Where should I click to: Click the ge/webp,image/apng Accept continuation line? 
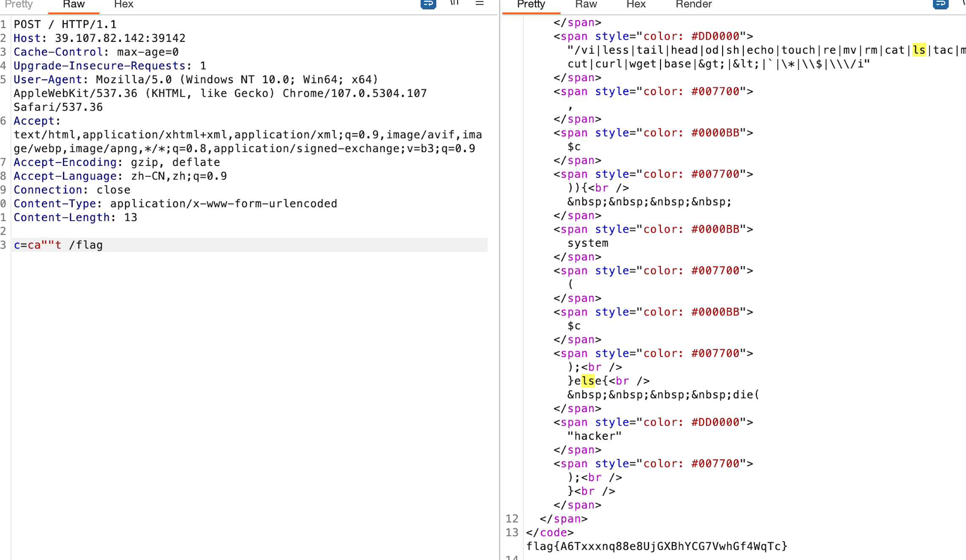(244, 149)
